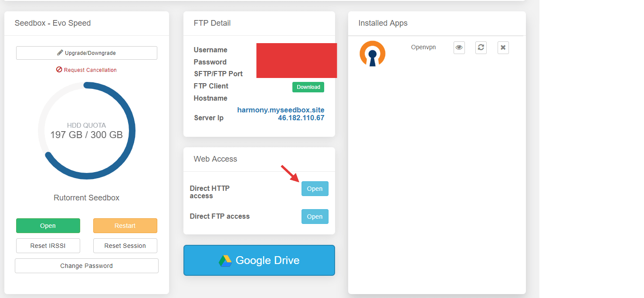Open Direct HTTP access
Viewport: 644px width, 298px height.
315,189
